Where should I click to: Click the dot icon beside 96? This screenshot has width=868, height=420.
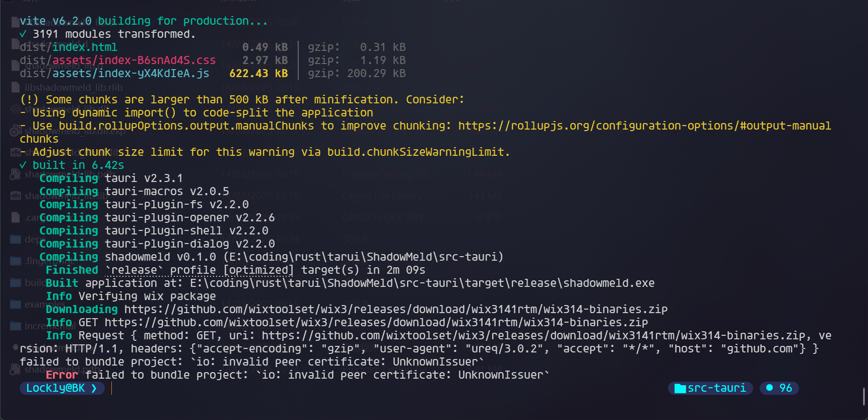pyautogui.click(x=769, y=388)
